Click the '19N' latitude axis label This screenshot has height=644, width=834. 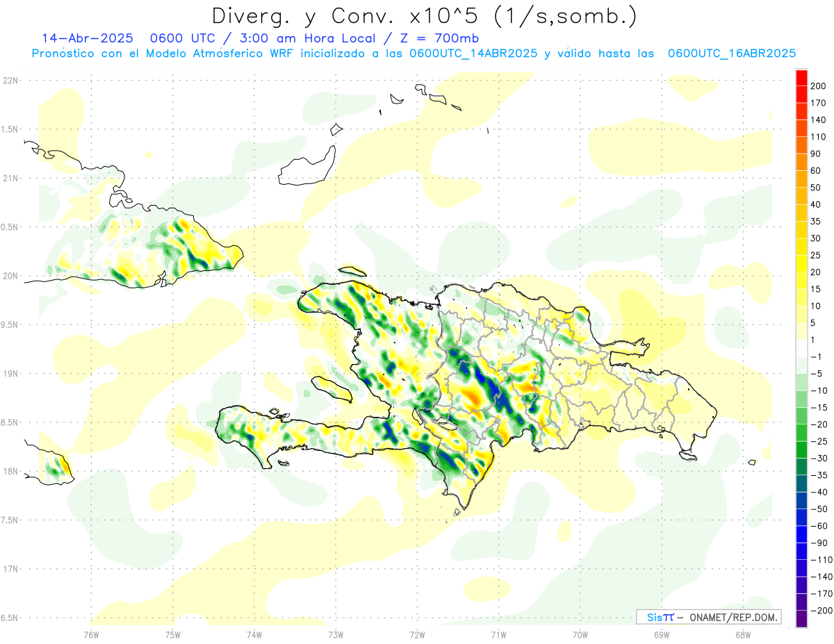point(11,374)
